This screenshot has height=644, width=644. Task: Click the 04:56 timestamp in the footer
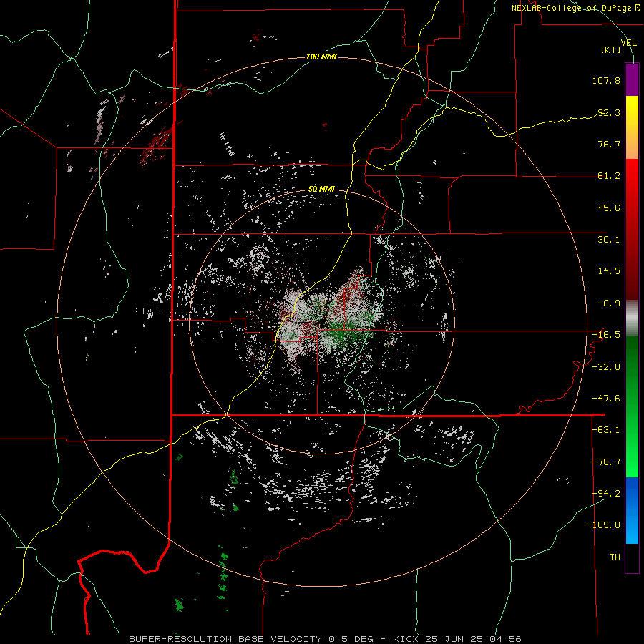(x=507, y=639)
